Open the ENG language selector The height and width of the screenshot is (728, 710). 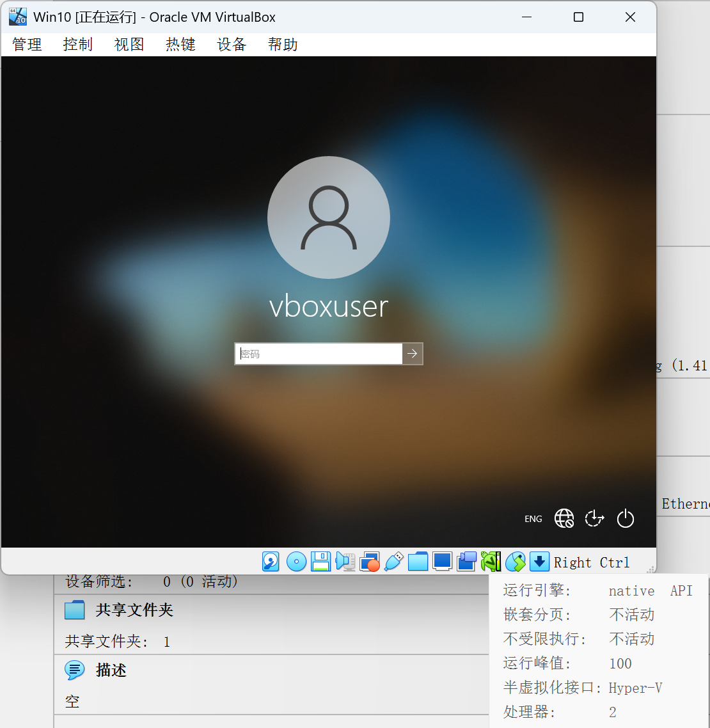click(x=533, y=518)
